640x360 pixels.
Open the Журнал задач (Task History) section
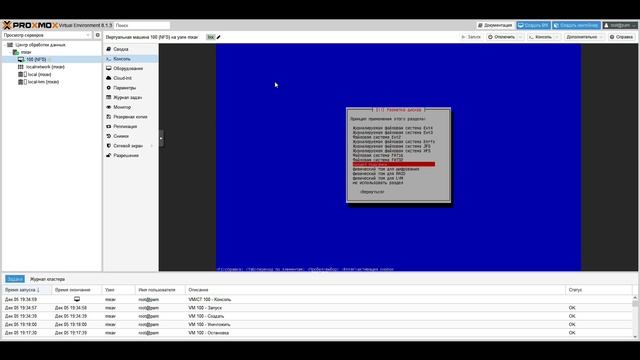click(127, 98)
